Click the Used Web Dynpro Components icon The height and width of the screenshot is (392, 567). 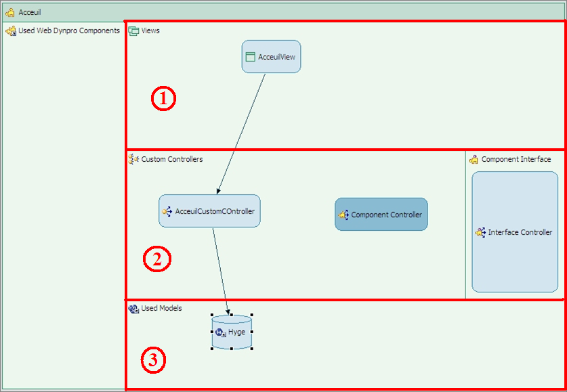tap(11, 31)
